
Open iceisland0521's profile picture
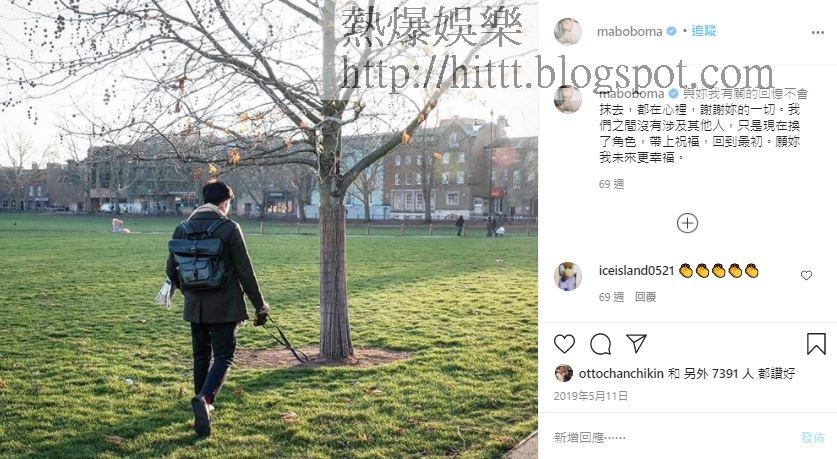coord(568,276)
